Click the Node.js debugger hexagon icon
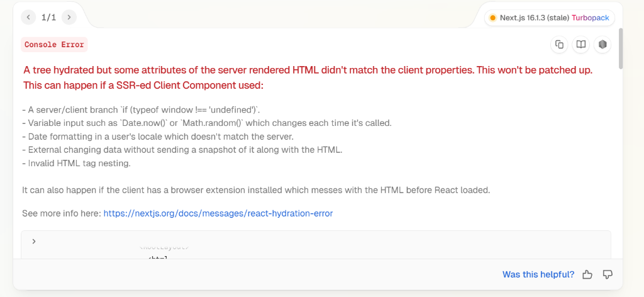Image resolution: width=644 pixels, height=297 pixels. pos(602,44)
